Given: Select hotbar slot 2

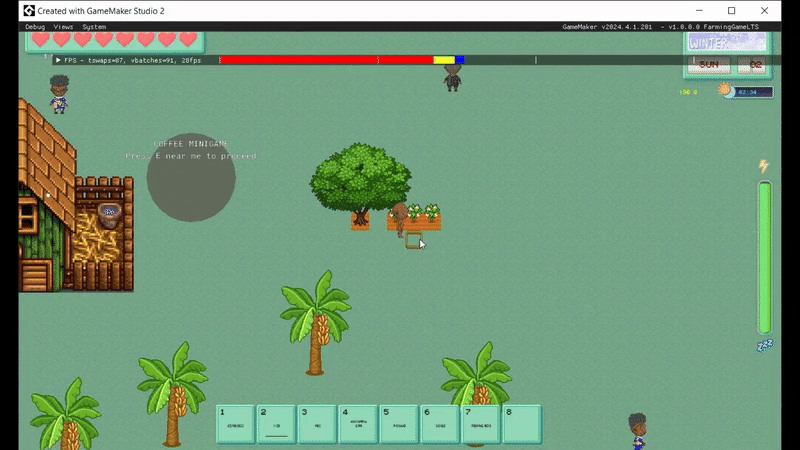Looking at the screenshot, I should coord(276,424).
